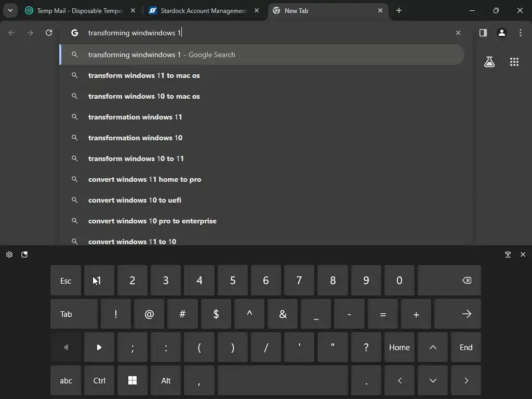Viewport: 532px width, 399px height.
Task: Tap the next symbols page triangle key
Action: click(99, 347)
